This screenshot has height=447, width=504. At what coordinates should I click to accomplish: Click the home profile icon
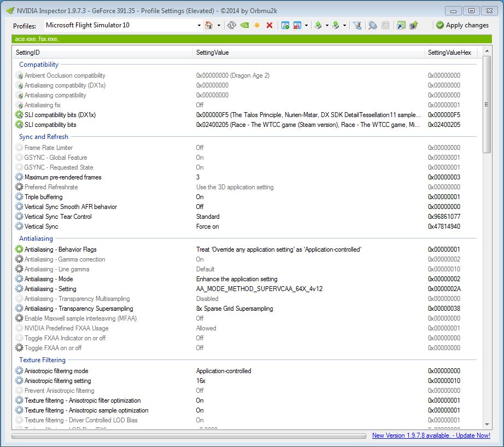click(x=209, y=25)
